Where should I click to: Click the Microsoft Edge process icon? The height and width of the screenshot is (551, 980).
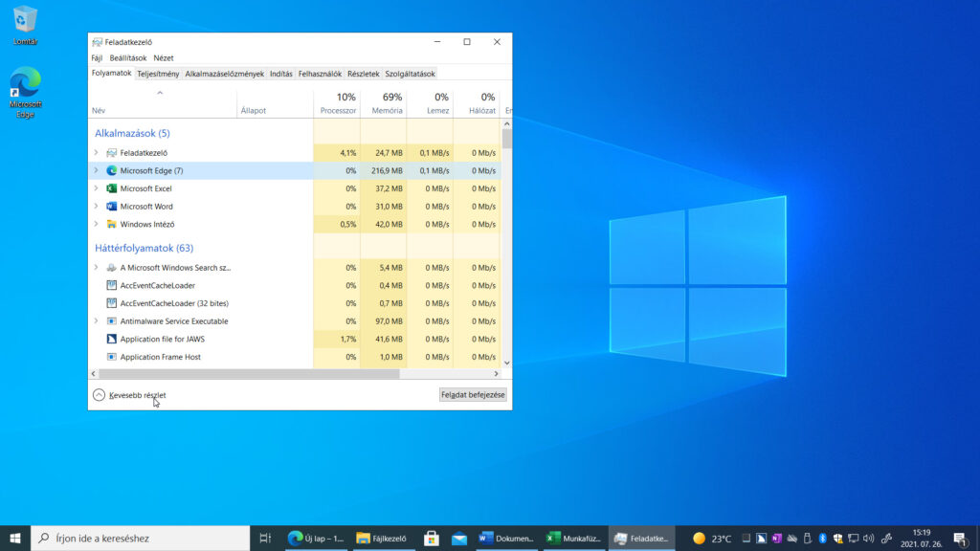(x=111, y=170)
